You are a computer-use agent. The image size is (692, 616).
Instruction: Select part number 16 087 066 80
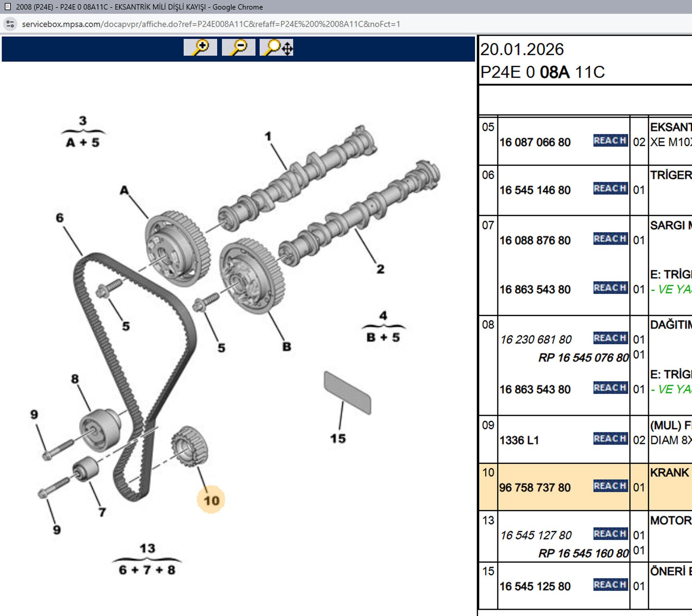(x=535, y=142)
